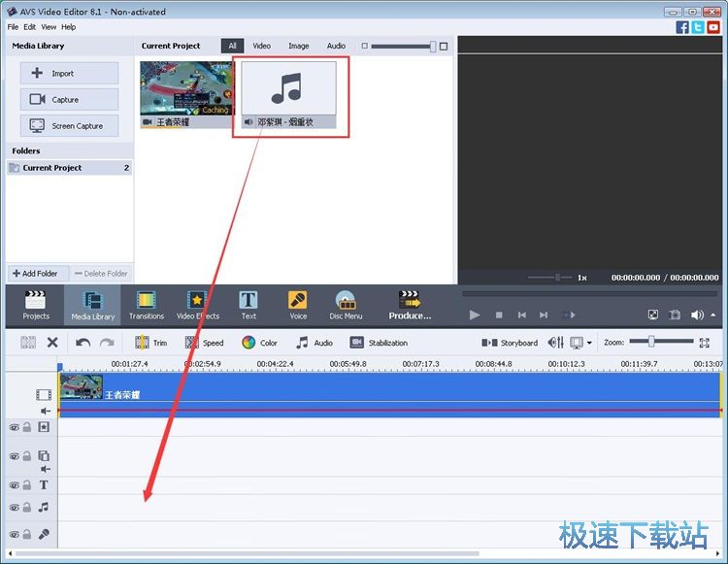Image resolution: width=728 pixels, height=564 pixels.
Task: Click the select-all objects icon
Action: [x=28, y=343]
